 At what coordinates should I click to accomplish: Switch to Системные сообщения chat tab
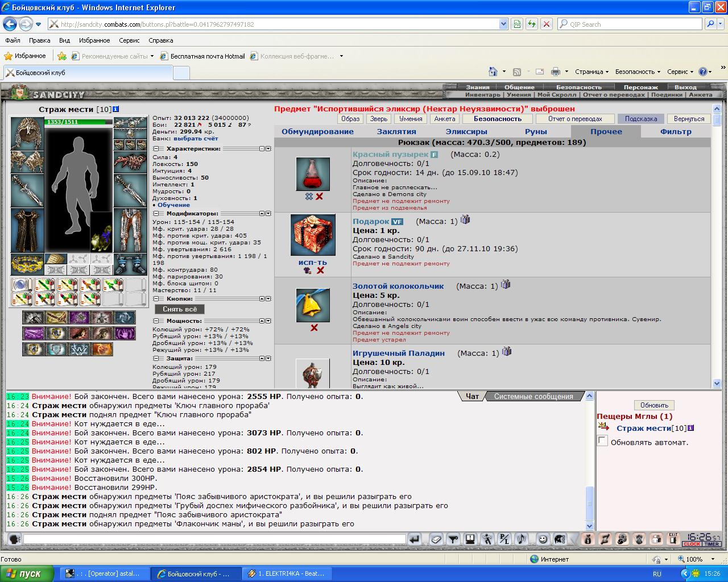tap(533, 396)
